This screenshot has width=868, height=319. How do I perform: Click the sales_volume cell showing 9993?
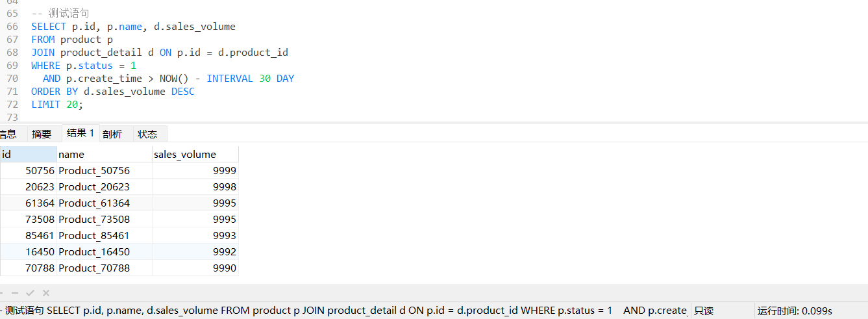[x=195, y=235]
